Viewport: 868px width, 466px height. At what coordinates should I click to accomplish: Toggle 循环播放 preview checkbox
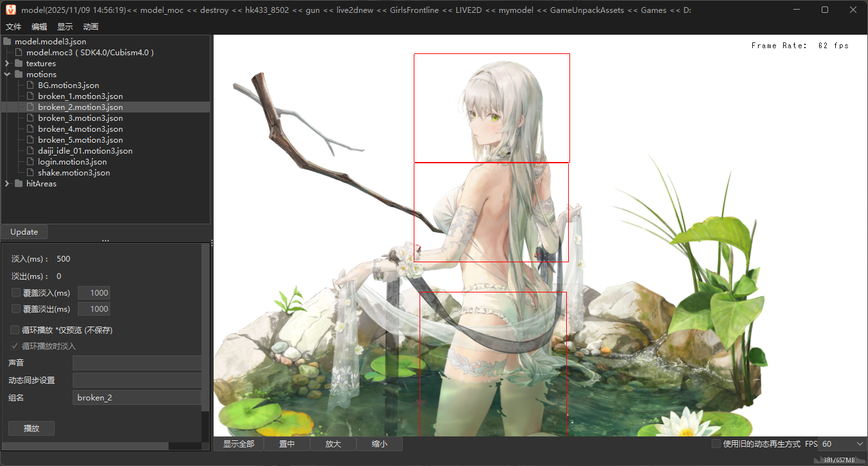pos(15,330)
